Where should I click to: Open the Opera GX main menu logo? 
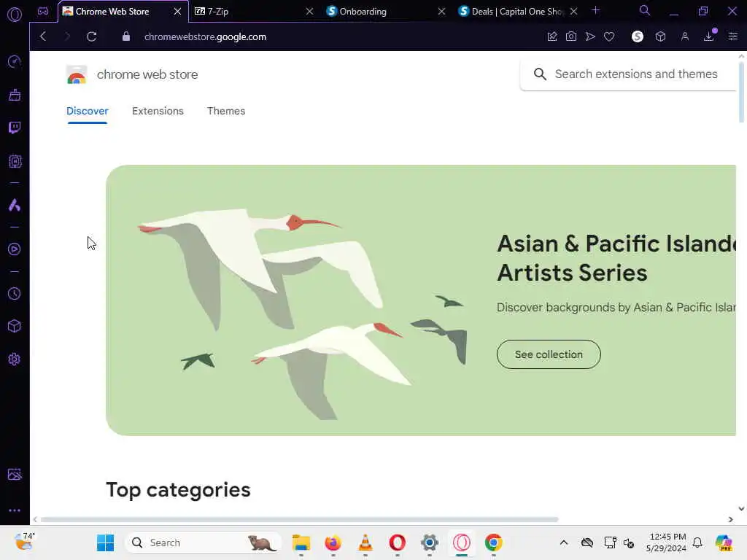15,15
